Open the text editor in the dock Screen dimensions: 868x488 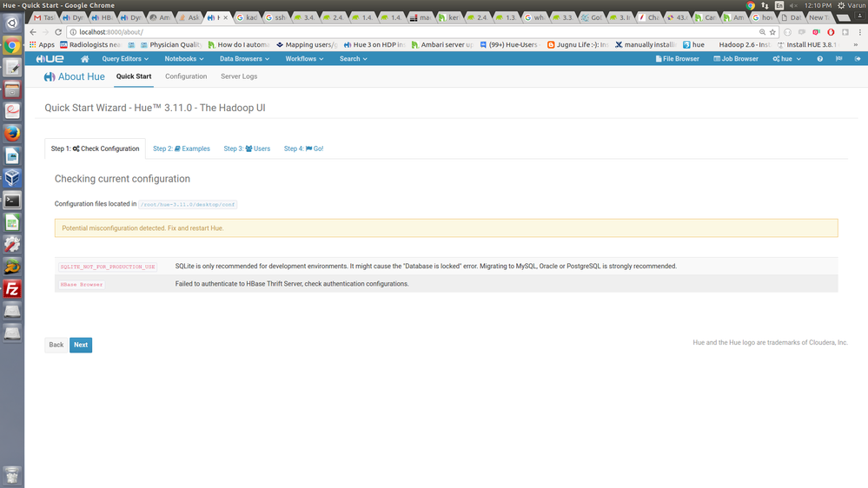12,68
